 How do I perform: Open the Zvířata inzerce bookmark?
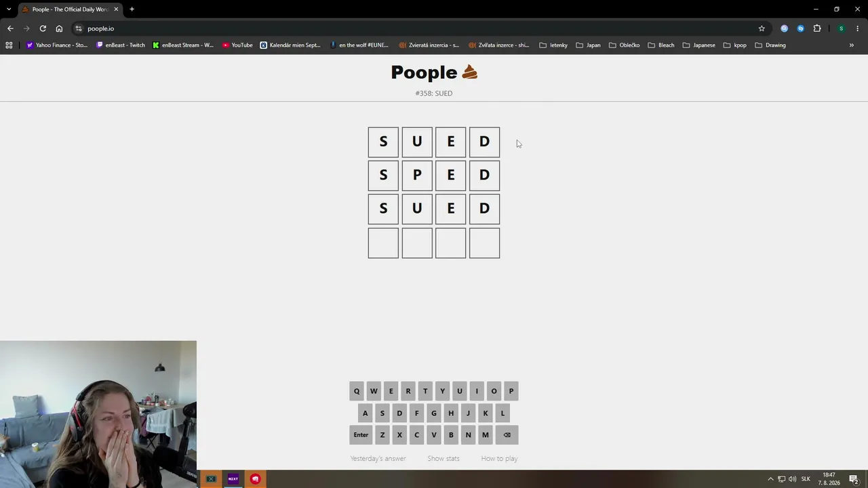point(499,45)
